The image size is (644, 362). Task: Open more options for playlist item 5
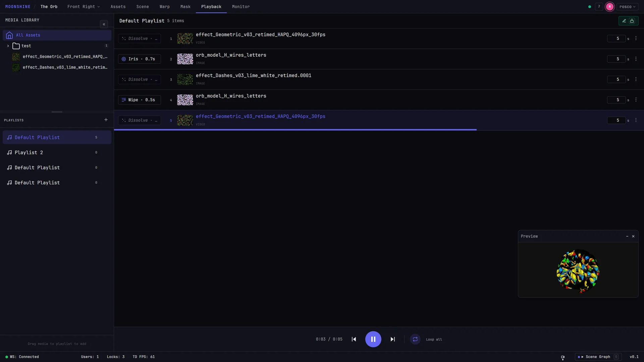[636, 120]
